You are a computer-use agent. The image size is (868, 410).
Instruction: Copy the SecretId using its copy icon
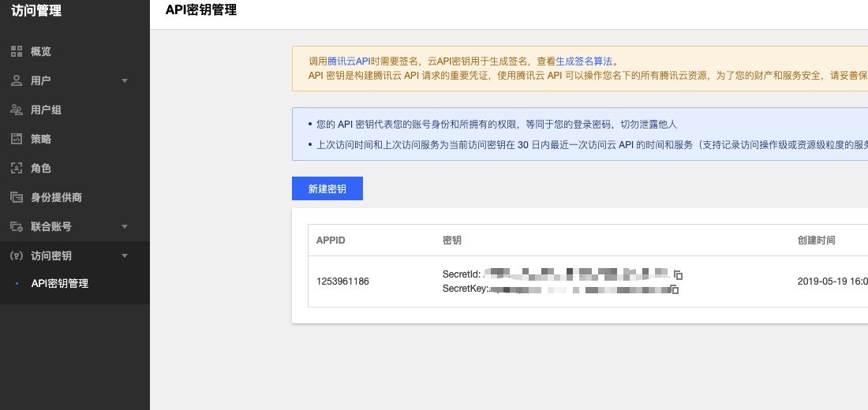[x=678, y=274]
